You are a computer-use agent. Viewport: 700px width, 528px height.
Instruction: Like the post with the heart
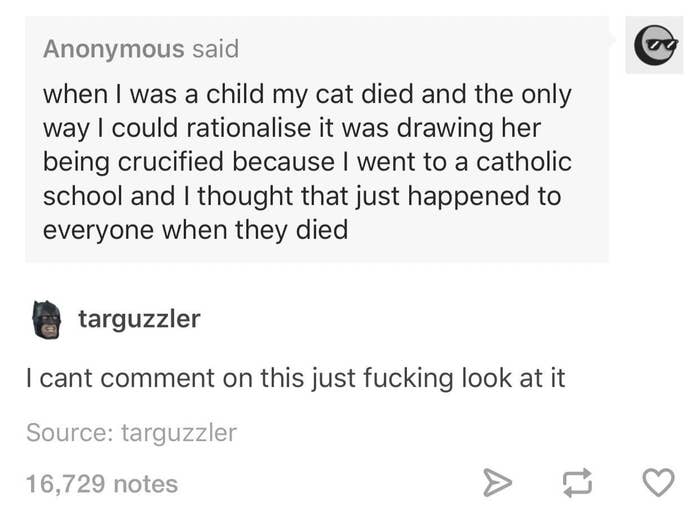656,484
